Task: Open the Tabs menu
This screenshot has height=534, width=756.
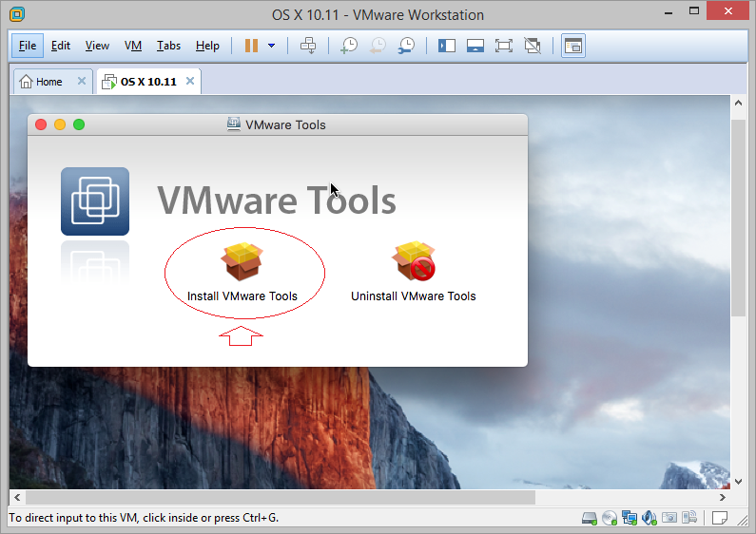Action: coord(168,46)
